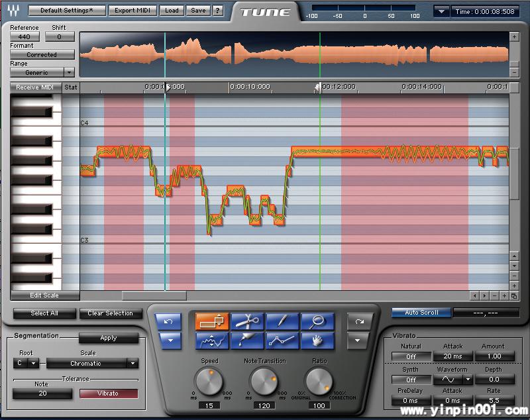Select the Hand navigation tool
The width and height of the screenshot is (530, 420).
[317, 341]
